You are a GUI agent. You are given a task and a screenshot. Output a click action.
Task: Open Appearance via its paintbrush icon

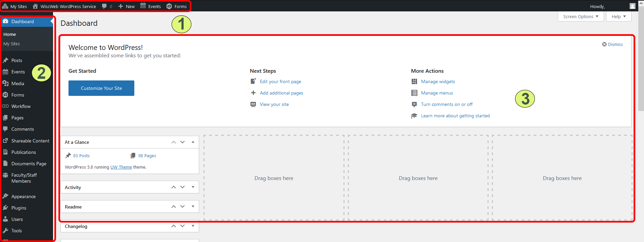(x=5, y=196)
